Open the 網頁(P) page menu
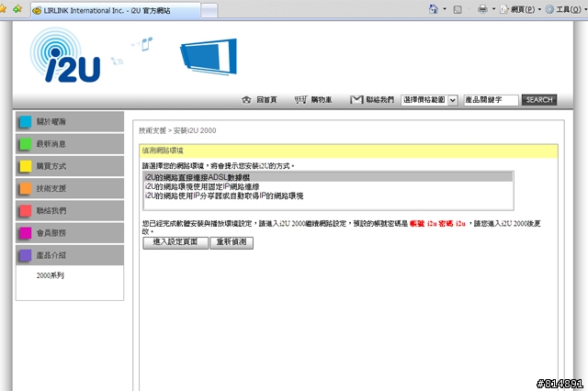 (521, 9)
